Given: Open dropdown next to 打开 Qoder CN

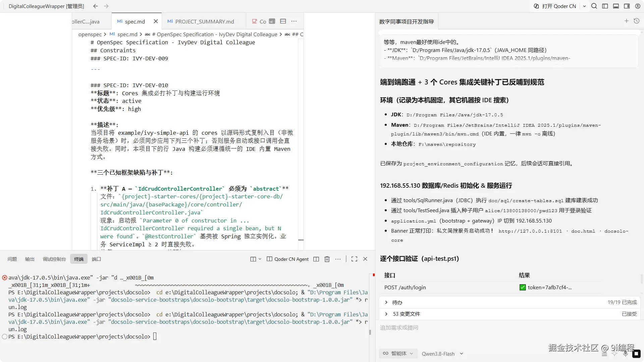Looking at the screenshot, I should [584, 6].
